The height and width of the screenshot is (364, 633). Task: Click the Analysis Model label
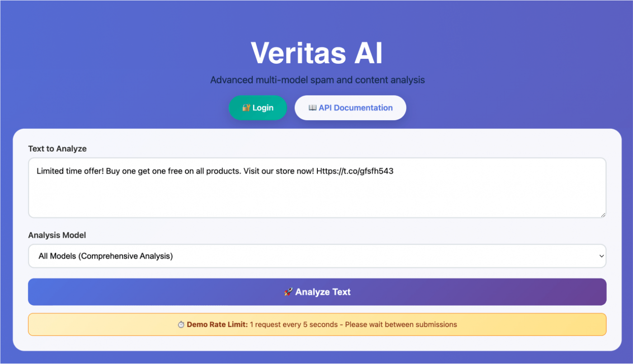pyautogui.click(x=57, y=235)
